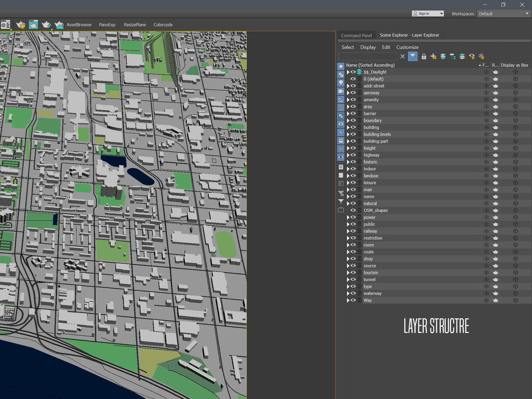The image size is (532, 399).
Task: Toggle Display Geometry filter in Layer Explorer
Action: tap(341, 66)
